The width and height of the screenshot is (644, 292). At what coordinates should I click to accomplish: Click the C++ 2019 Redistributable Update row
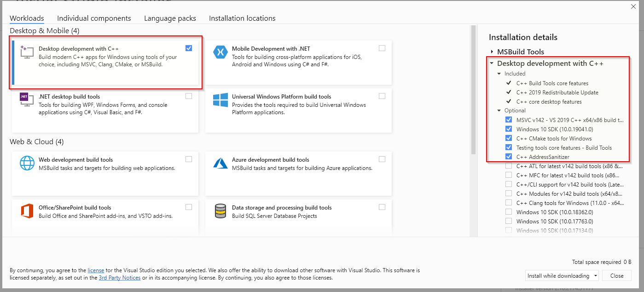pos(557,93)
